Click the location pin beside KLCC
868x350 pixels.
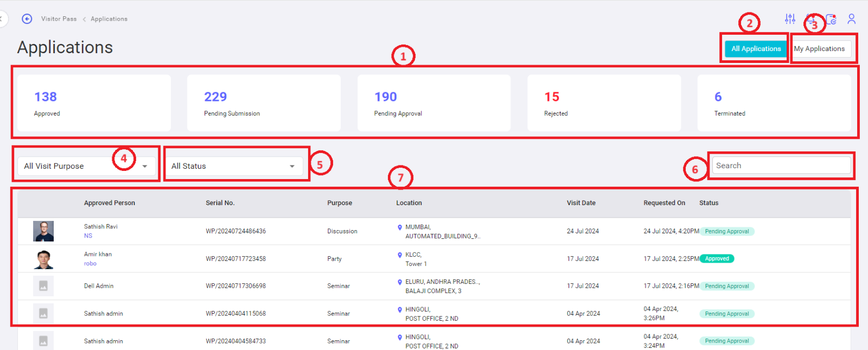[400, 254]
